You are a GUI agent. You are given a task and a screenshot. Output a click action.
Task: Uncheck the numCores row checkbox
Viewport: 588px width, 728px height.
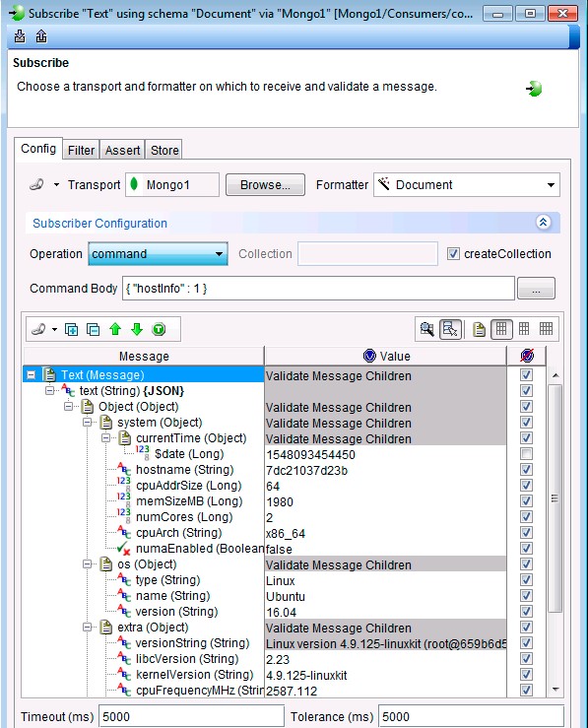526,517
